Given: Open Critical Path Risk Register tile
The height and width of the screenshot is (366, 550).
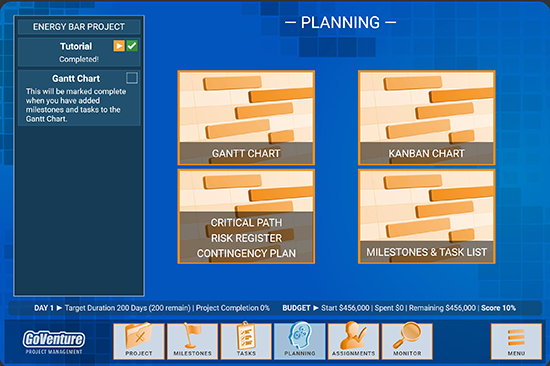Looking at the screenshot, I should 246,217.
